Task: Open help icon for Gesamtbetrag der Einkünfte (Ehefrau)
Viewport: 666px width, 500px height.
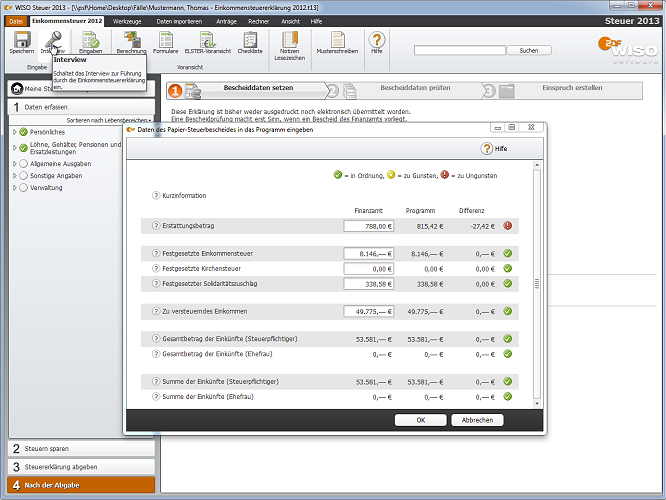Action: (x=156, y=353)
